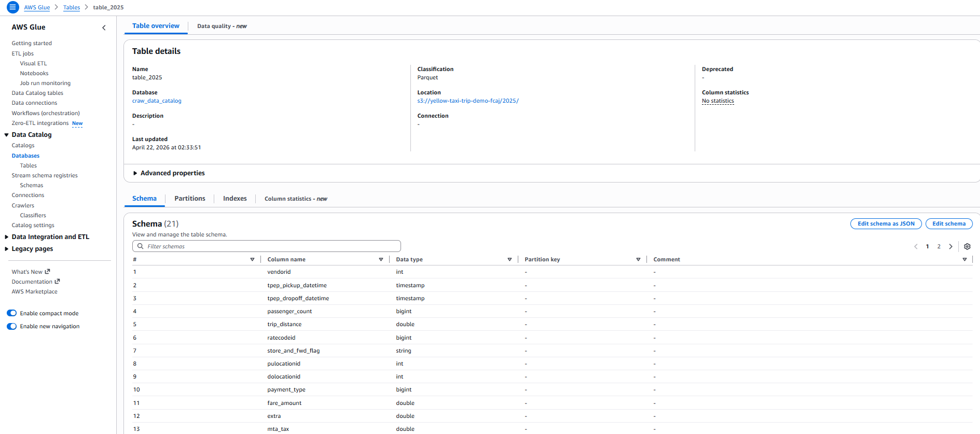Viewport: 980px width, 434px height.
Task: Open table preferences gear icon
Action: (x=967, y=247)
